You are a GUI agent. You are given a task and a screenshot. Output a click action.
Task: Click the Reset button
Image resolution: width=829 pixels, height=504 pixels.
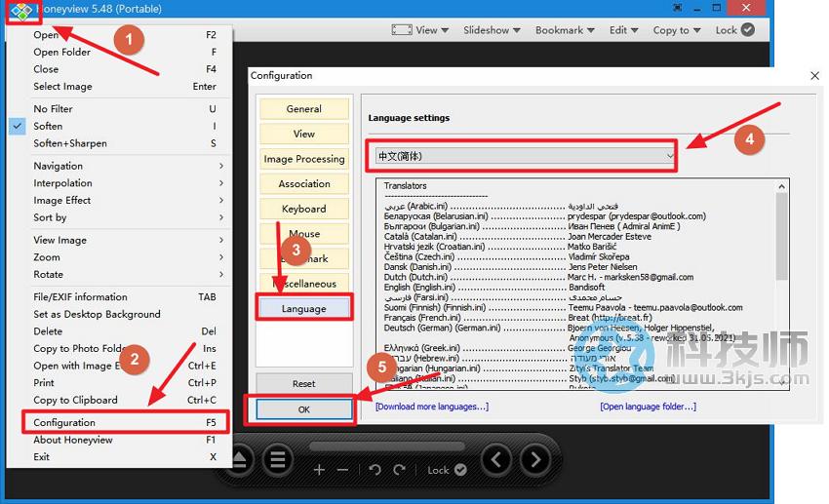click(x=304, y=383)
